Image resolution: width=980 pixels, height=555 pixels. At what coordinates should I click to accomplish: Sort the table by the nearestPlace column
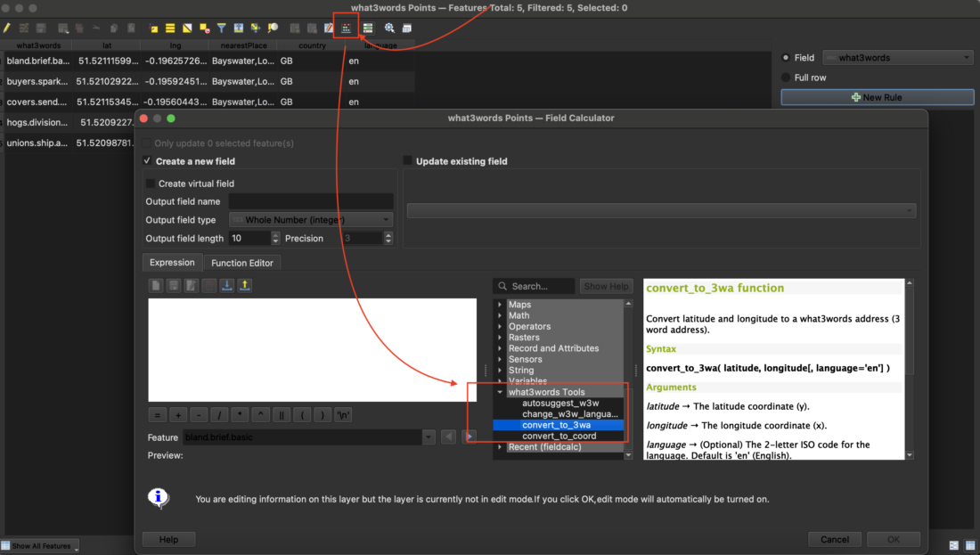point(243,45)
